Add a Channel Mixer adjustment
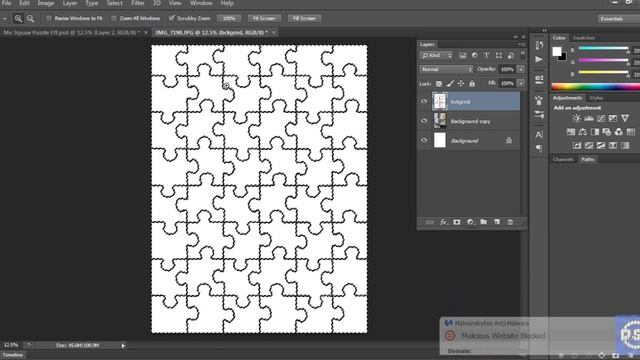 619,132
